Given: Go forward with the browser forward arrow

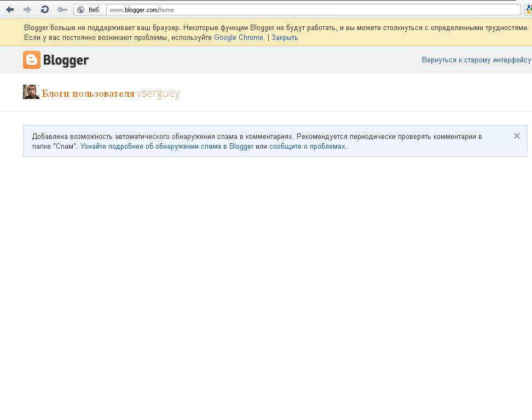Looking at the screenshot, I should [27, 10].
